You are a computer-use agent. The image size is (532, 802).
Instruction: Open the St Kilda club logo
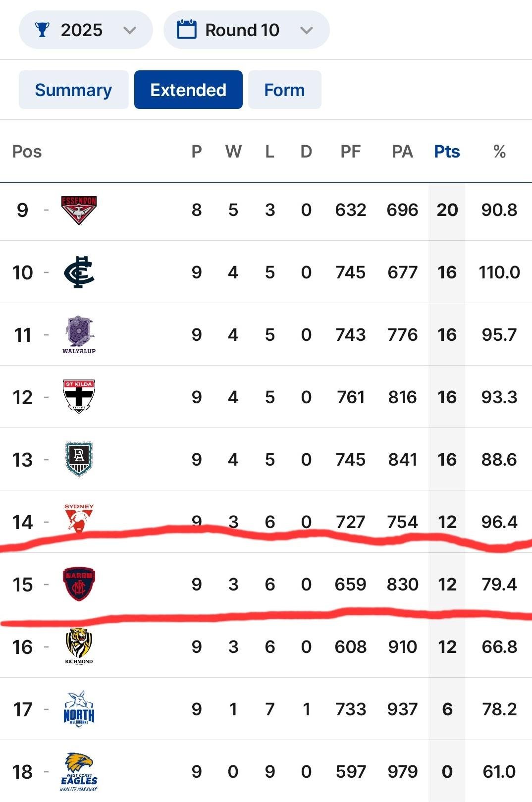(79, 396)
